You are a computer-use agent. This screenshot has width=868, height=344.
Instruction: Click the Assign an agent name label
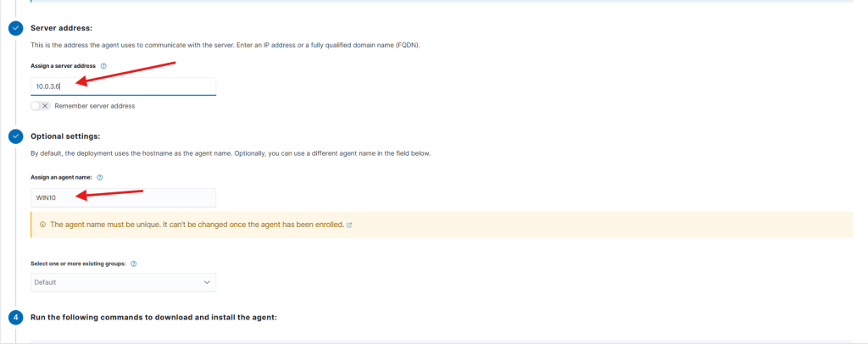(61, 177)
